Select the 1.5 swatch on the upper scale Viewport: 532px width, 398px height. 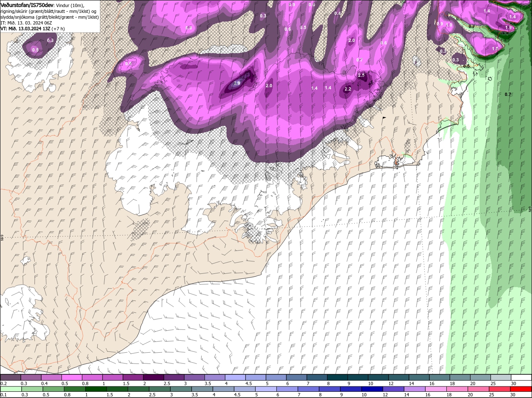133,377
